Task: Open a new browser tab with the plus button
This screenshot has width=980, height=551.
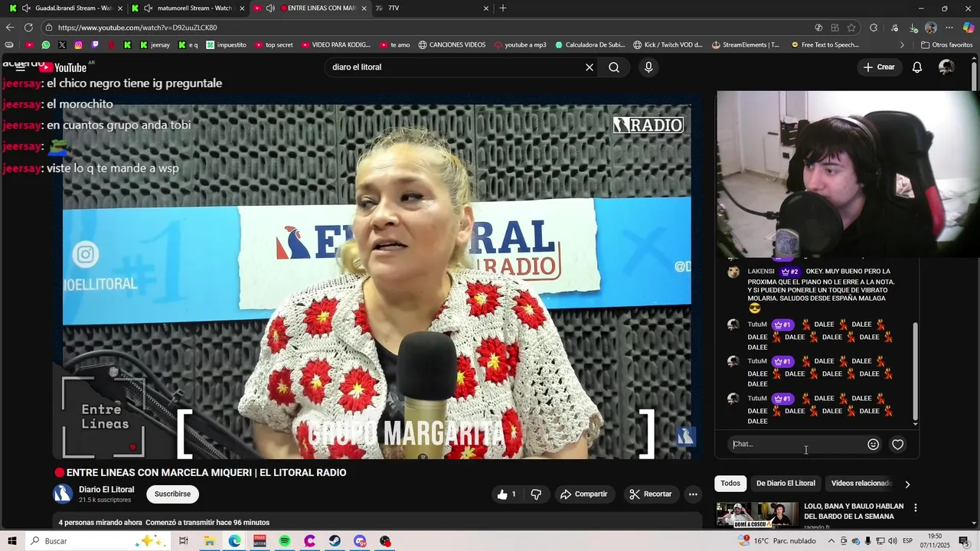Action: click(x=503, y=8)
